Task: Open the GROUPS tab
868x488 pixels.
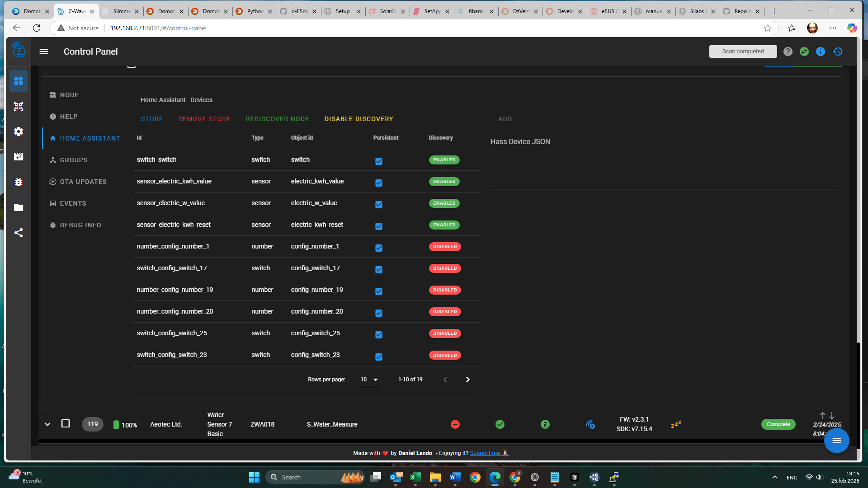Action: pyautogui.click(x=69, y=160)
